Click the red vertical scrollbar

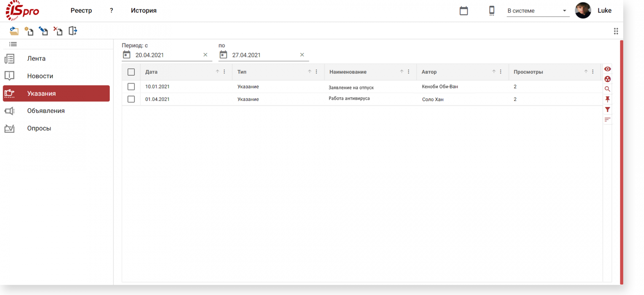click(621, 162)
